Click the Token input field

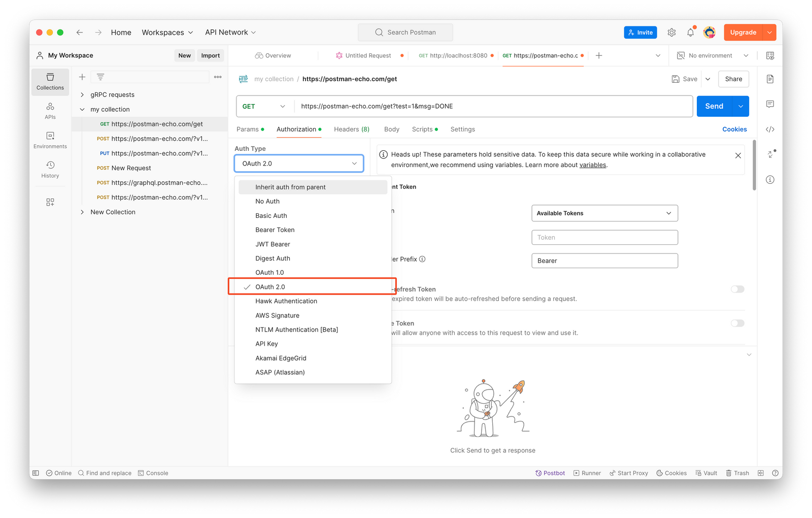pos(604,238)
